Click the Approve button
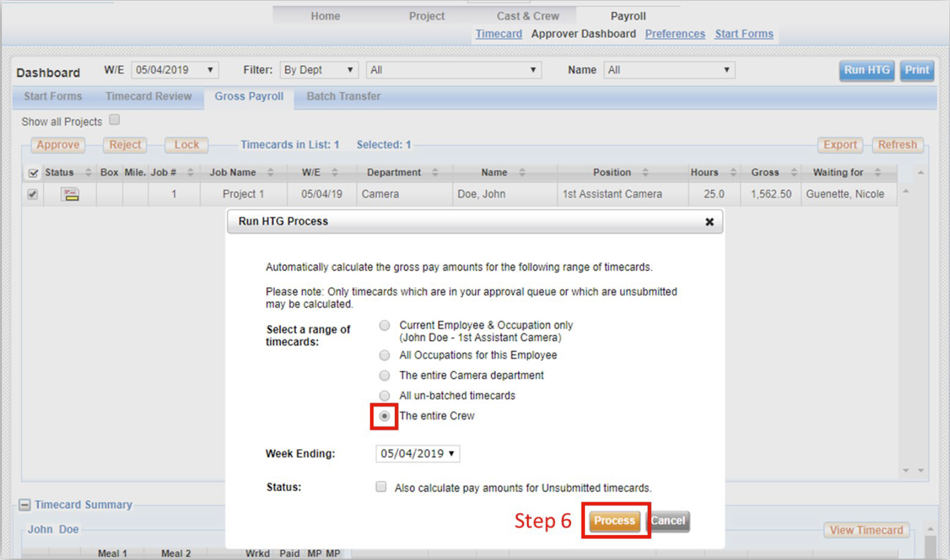Screen dimensions: 950x560 click(58, 145)
